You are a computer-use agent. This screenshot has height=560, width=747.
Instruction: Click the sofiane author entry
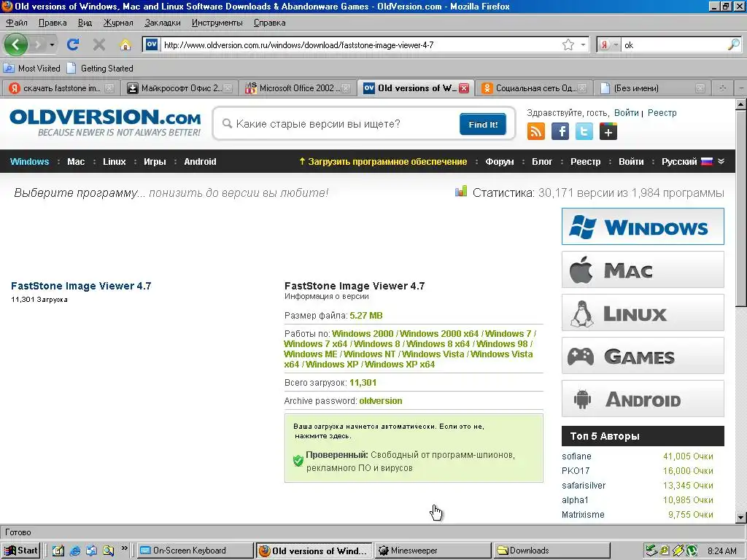(576, 456)
